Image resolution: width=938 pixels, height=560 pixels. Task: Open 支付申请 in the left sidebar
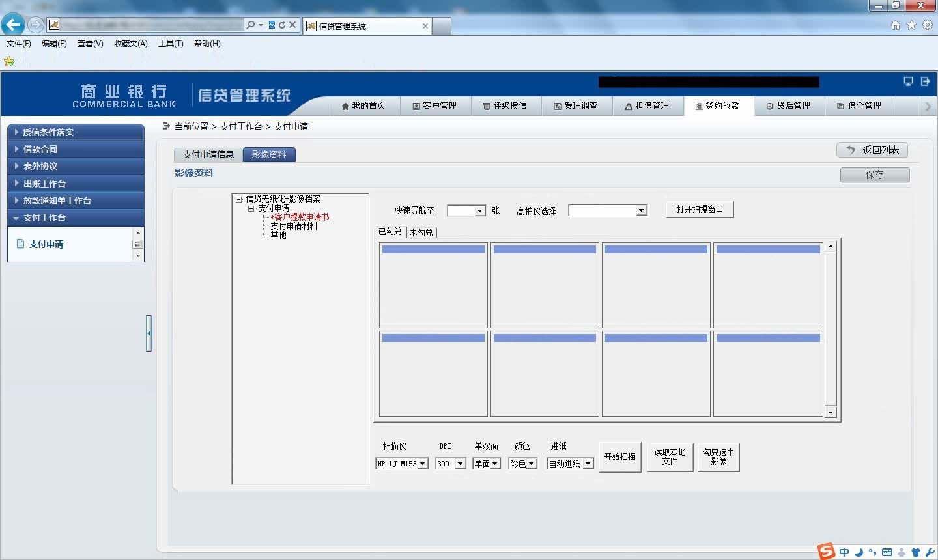pos(46,244)
